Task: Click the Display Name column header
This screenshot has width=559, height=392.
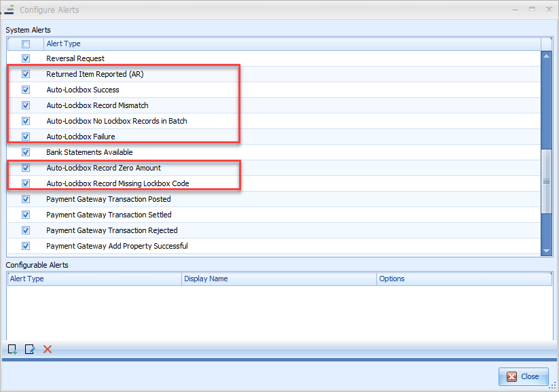Action: [279, 279]
